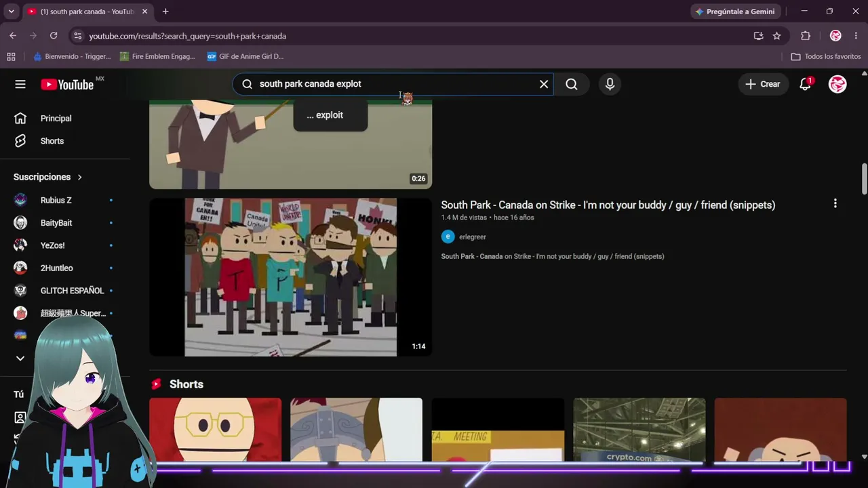Viewport: 868px width, 488px height.
Task: Reload the current page
Action: click(54, 36)
